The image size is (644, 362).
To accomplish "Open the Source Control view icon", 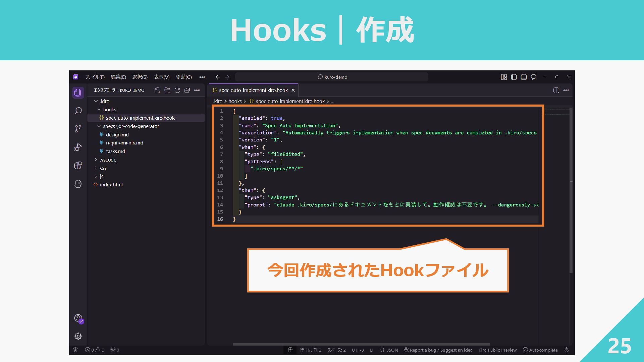I will click(x=78, y=129).
